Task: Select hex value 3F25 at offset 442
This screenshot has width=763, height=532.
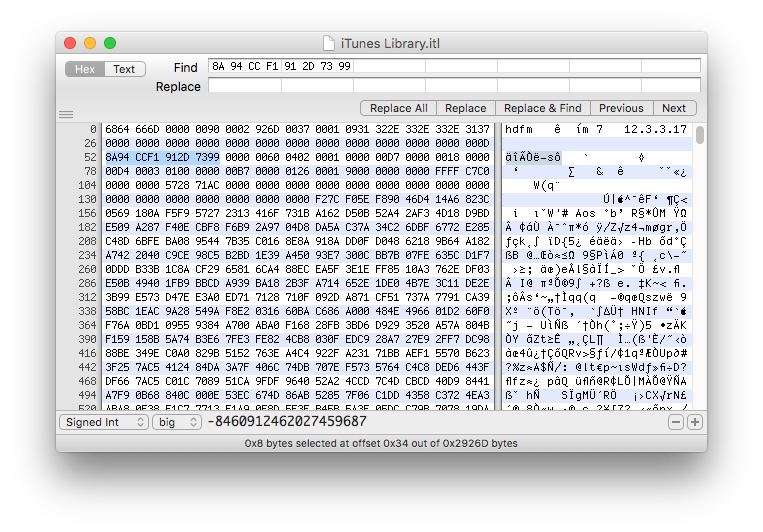Action: (117, 367)
